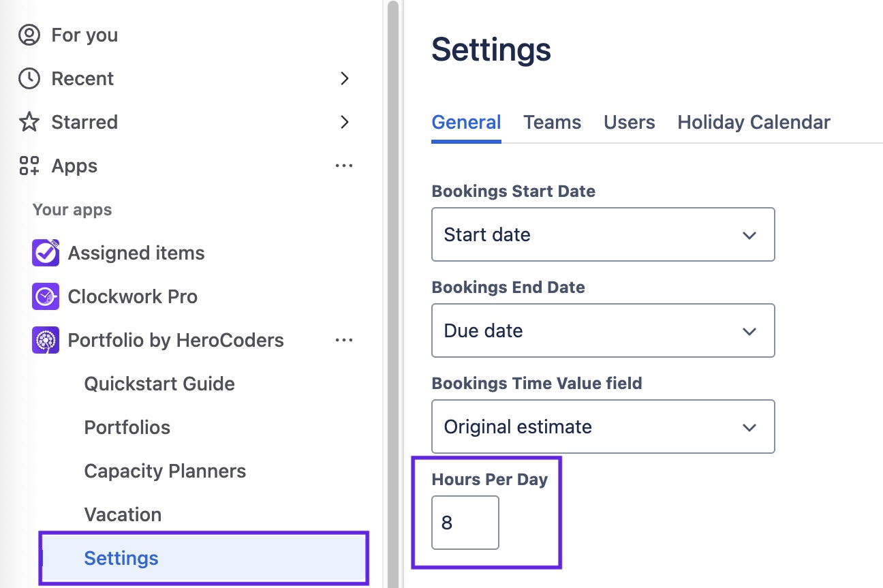Click the Hours Per Day input field

click(x=465, y=523)
